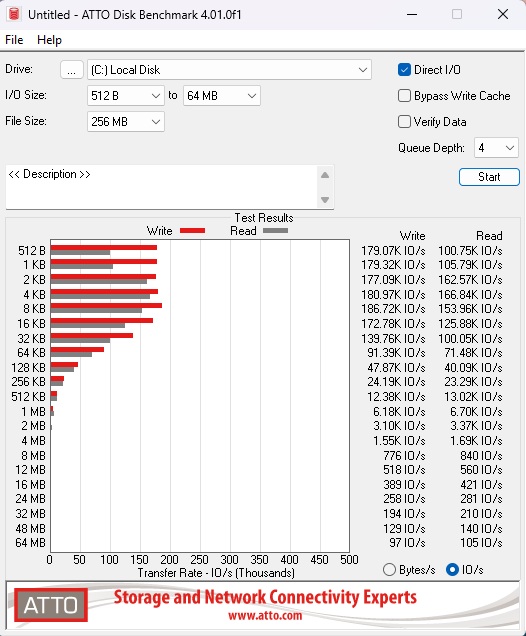Screen dimensions: 526x636
Task: Start the disk benchmark
Action: pos(489,177)
